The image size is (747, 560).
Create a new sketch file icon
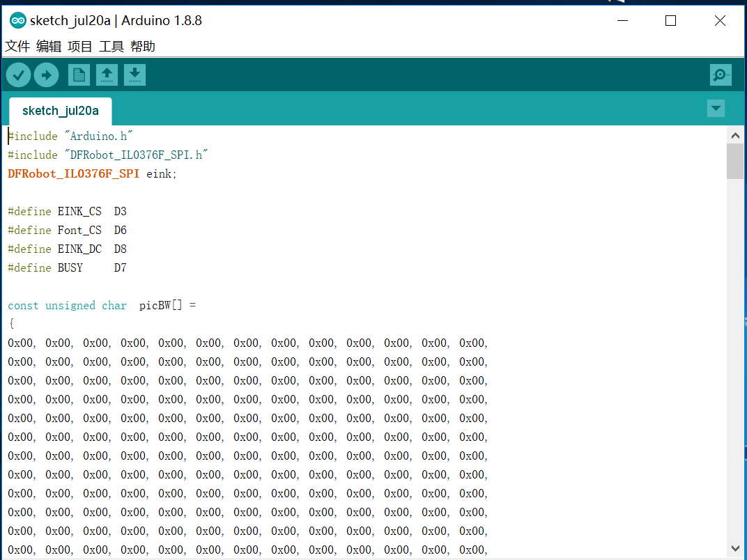click(79, 75)
